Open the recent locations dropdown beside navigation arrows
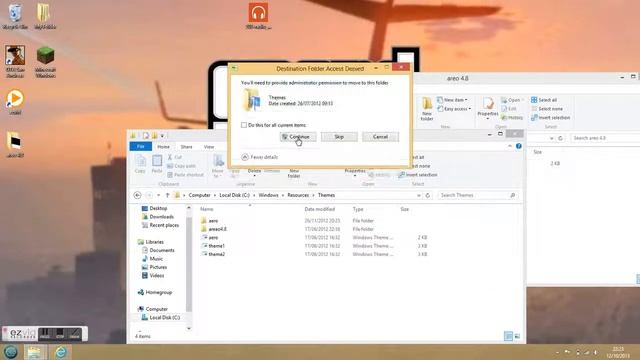640x360 pixels. coord(159,196)
